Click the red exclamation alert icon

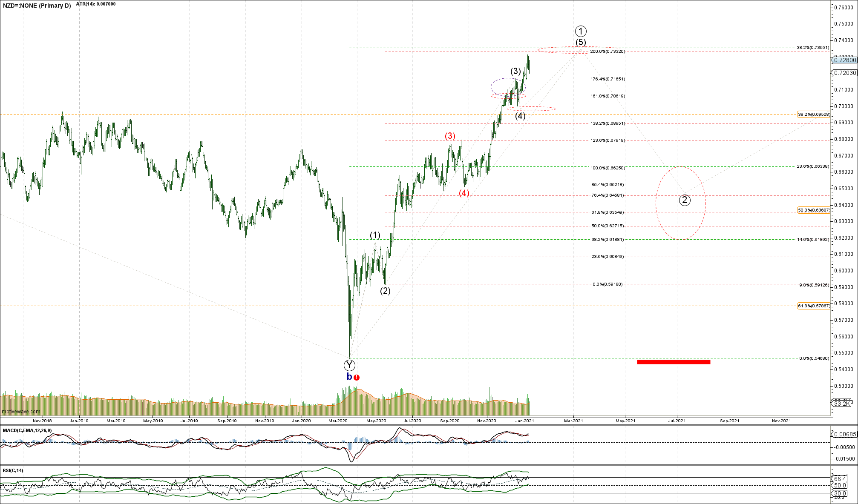point(357,377)
